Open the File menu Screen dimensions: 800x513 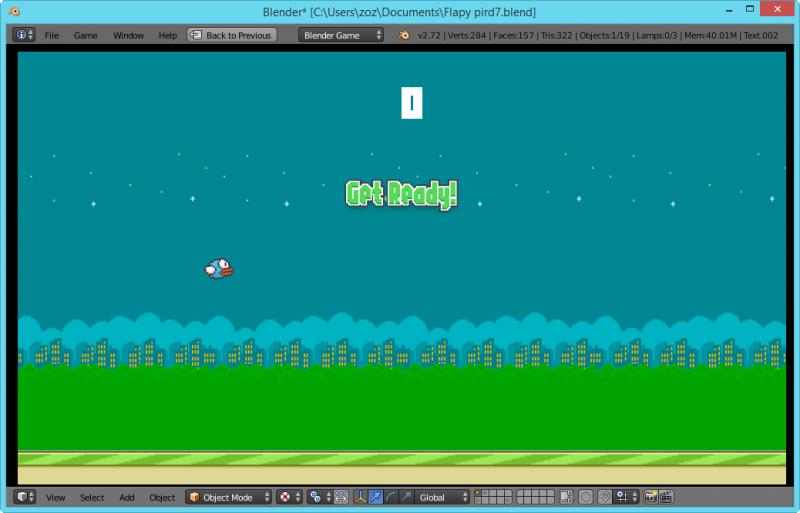tap(52, 35)
